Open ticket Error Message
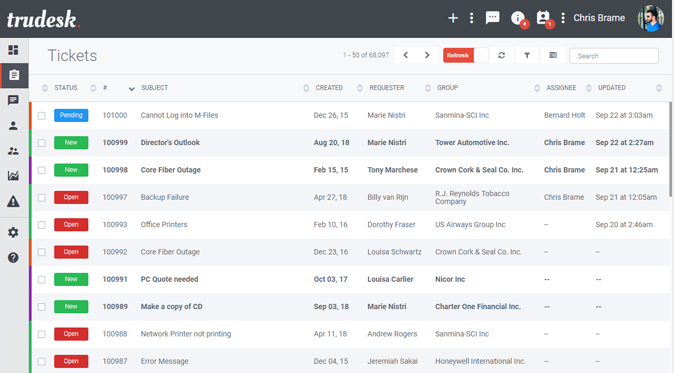This screenshot has height=373, width=674. 164,361
